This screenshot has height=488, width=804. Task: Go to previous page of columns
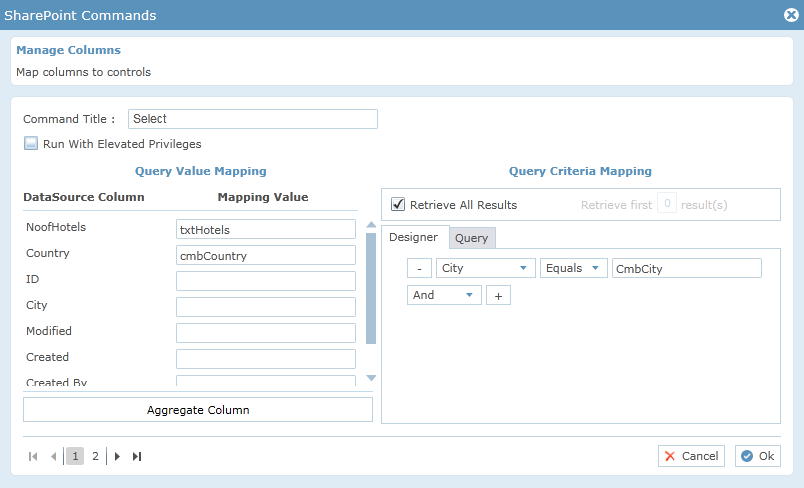pyautogui.click(x=53, y=456)
